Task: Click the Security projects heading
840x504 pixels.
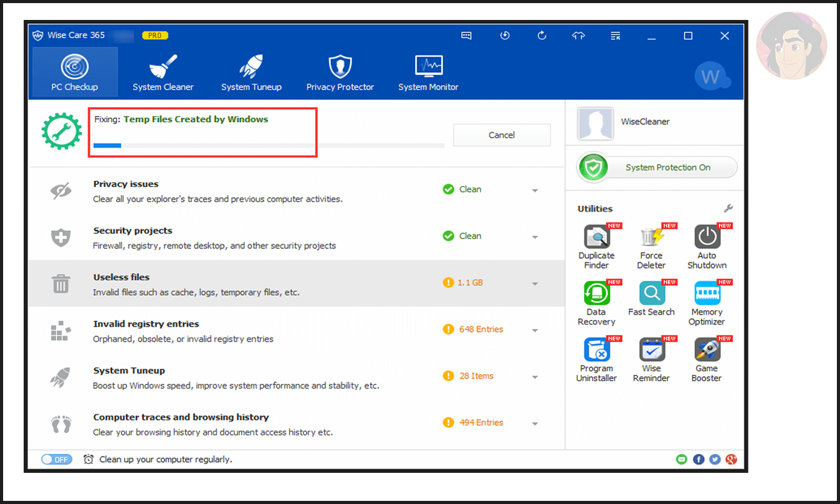Action: click(x=133, y=231)
